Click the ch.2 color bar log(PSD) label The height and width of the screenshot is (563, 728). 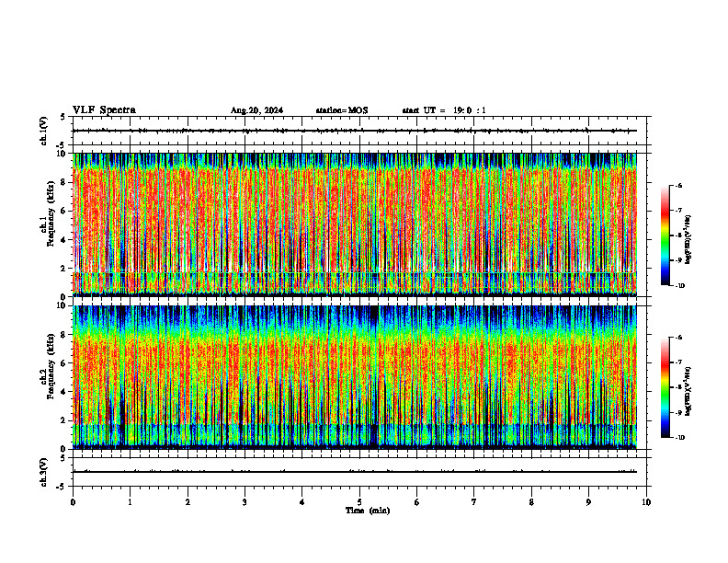point(688,392)
